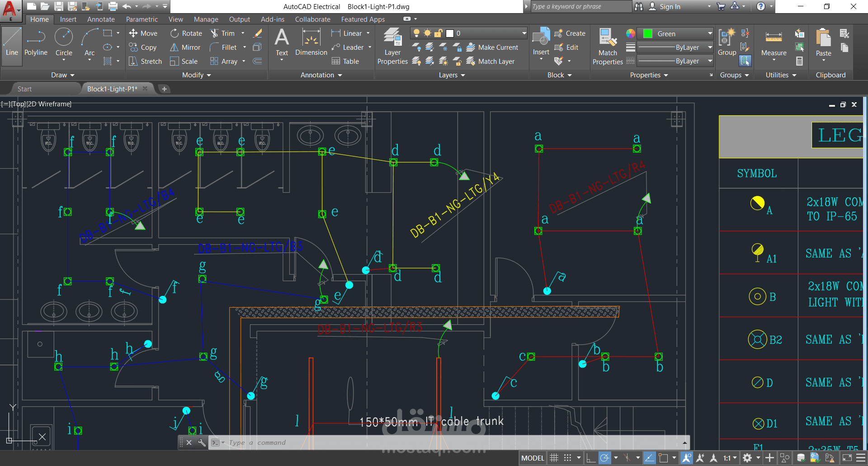The image size is (868, 466).
Task: Toggle drawing grid display in status bar
Action: (554, 458)
